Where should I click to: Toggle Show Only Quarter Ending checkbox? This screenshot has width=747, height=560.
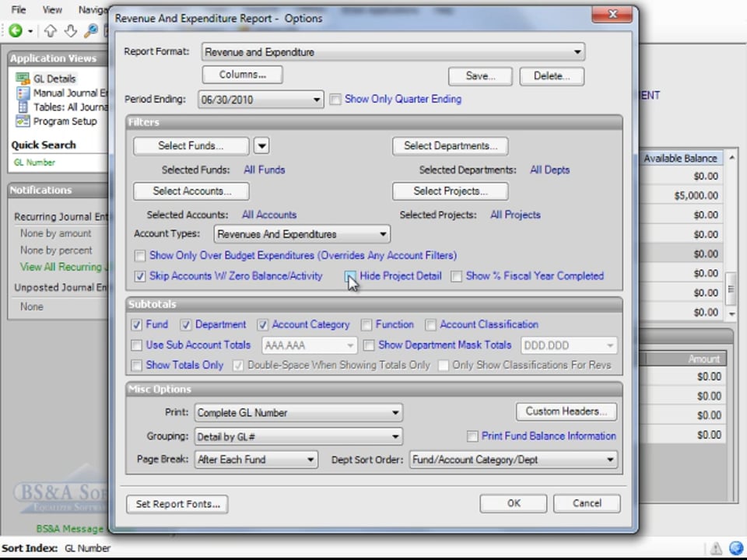coord(335,100)
